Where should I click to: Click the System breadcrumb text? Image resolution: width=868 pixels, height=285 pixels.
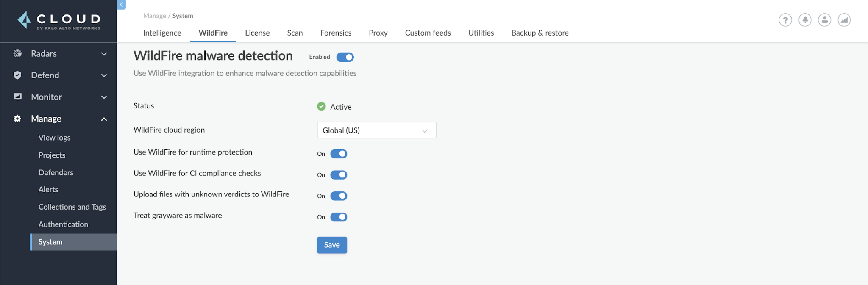click(x=183, y=16)
